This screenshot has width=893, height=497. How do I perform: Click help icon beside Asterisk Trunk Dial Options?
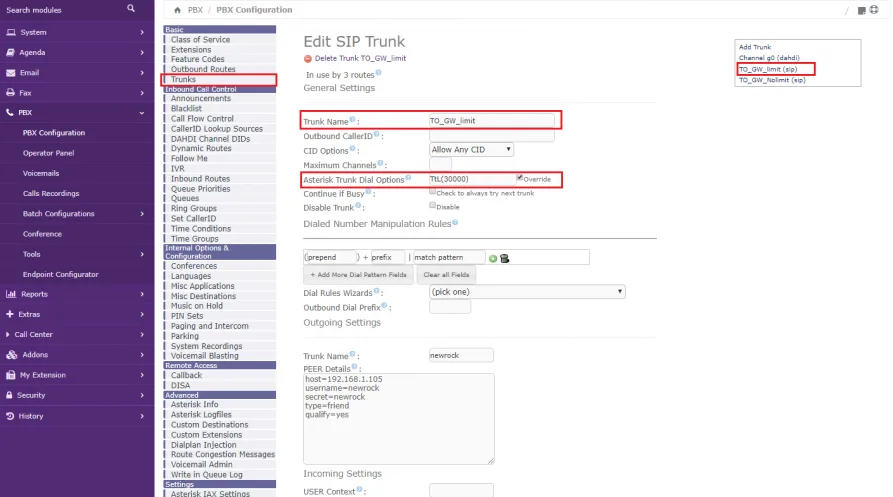(x=408, y=178)
